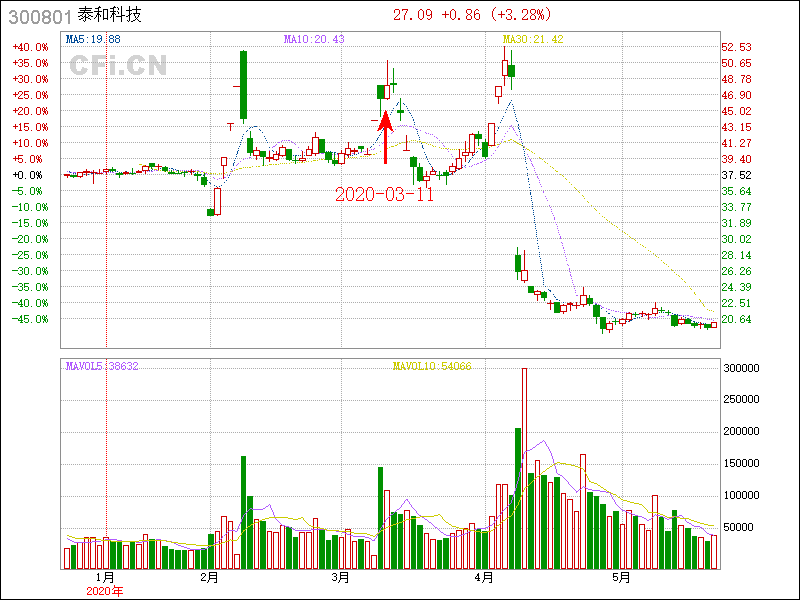Screen dimensions: 800x600
Task: Click the 30.02 price axis label
Action: (736, 239)
